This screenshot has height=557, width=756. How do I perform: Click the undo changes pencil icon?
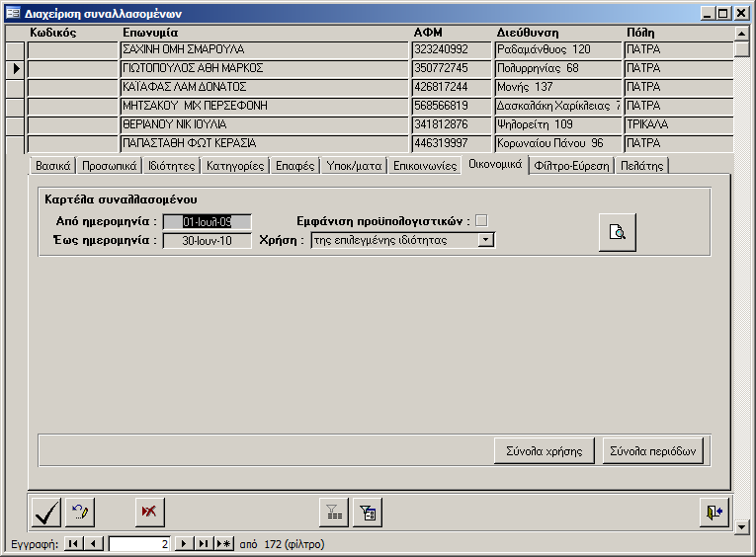(80, 512)
